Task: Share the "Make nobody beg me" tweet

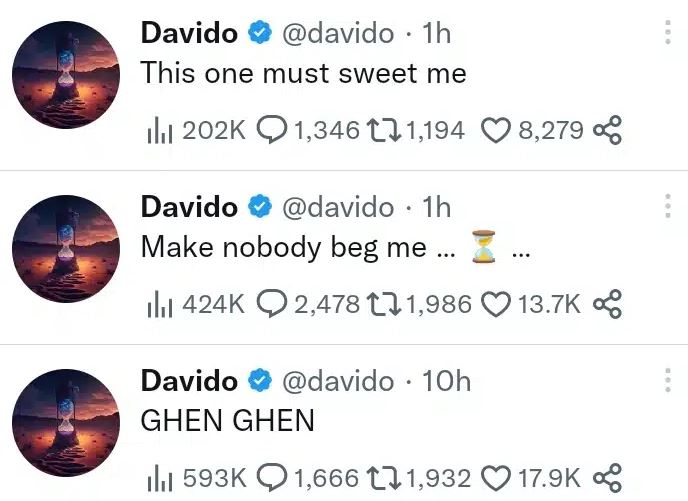Action: (x=607, y=304)
